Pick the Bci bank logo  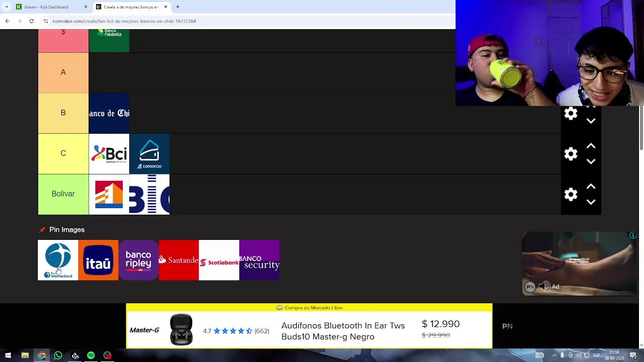point(109,154)
